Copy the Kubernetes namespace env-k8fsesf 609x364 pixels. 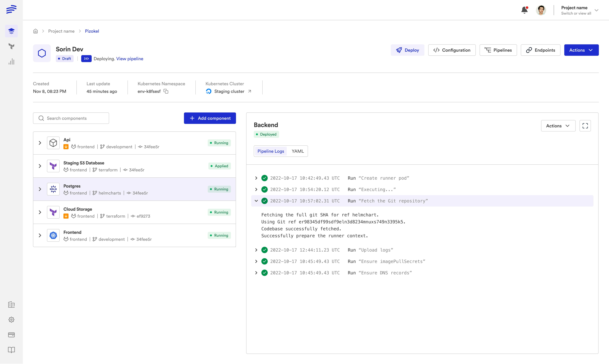tap(166, 91)
